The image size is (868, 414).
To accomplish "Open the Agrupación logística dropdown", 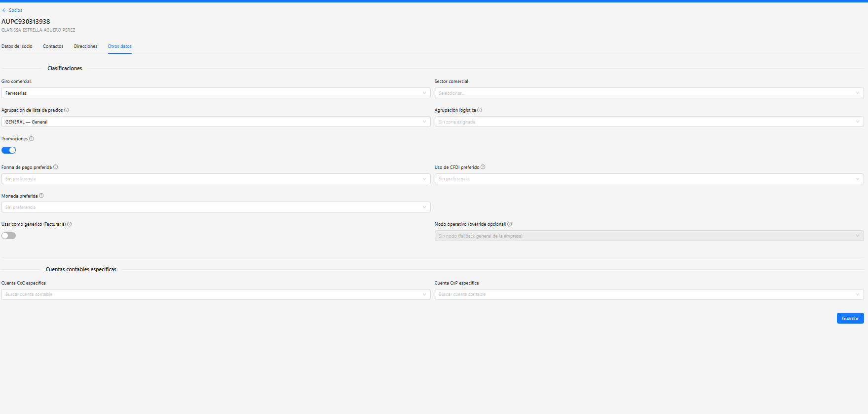I will [649, 122].
